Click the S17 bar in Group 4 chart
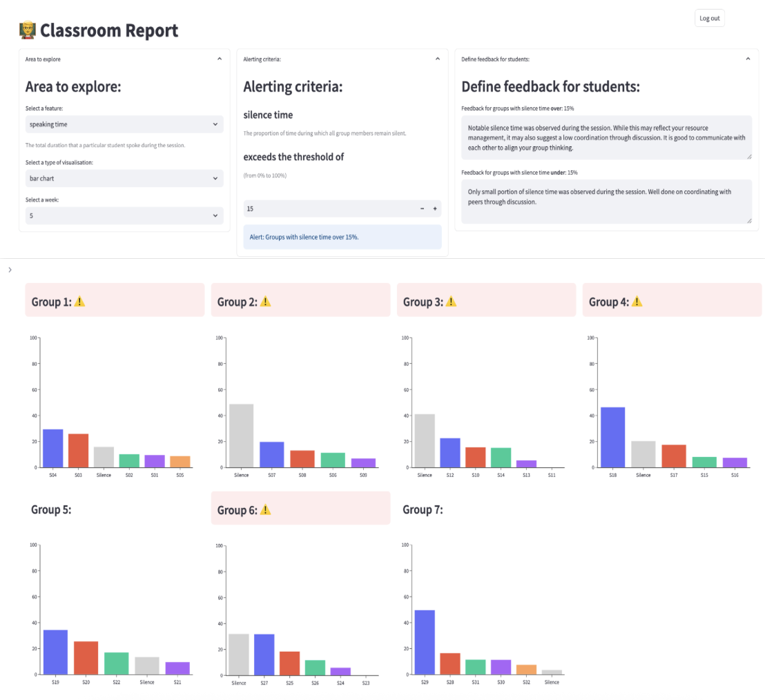This screenshot has width=765, height=700. coord(674,456)
